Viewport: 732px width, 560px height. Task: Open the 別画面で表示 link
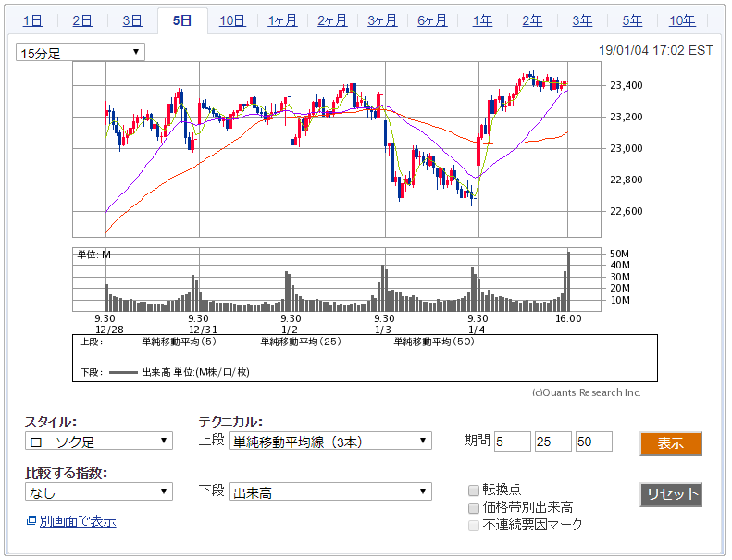(78, 522)
